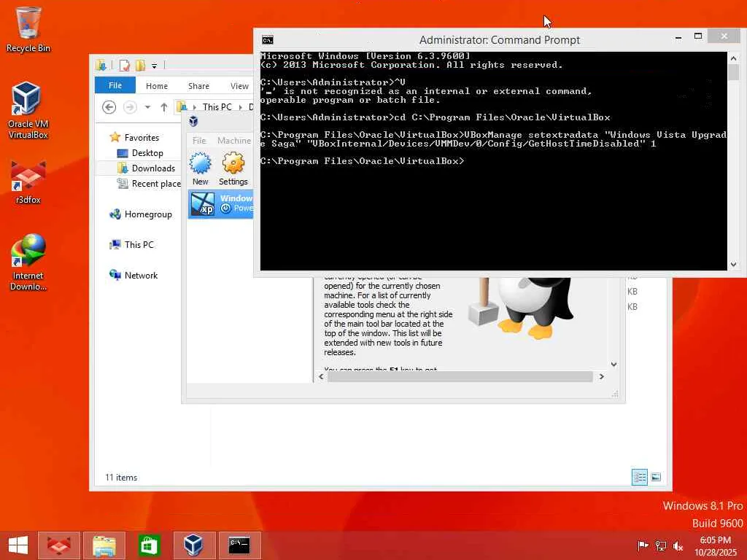Click the Command Prompt window system icon
The height and width of the screenshot is (560, 747).
click(268, 39)
